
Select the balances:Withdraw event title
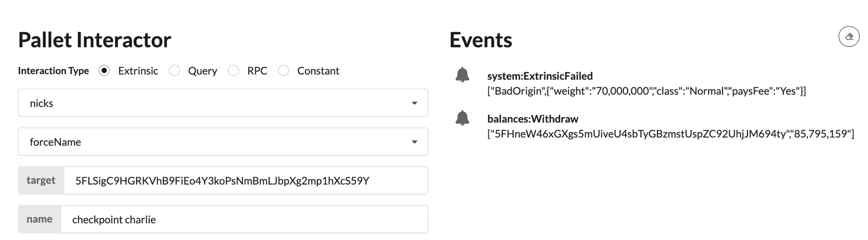(x=533, y=119)
